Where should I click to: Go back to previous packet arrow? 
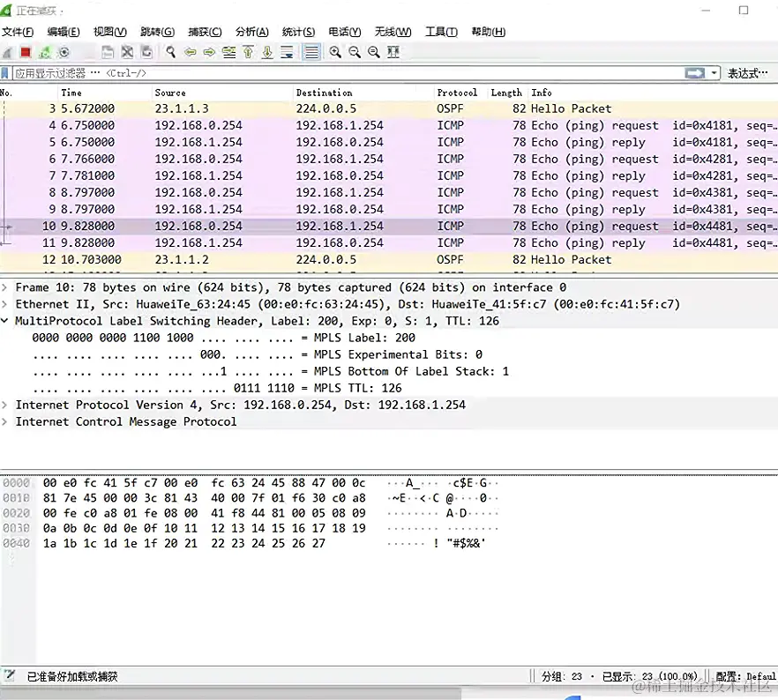190,52
